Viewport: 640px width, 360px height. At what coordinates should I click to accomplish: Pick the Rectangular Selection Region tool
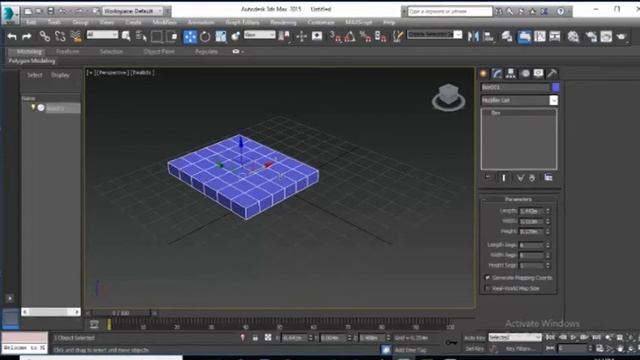156,37
